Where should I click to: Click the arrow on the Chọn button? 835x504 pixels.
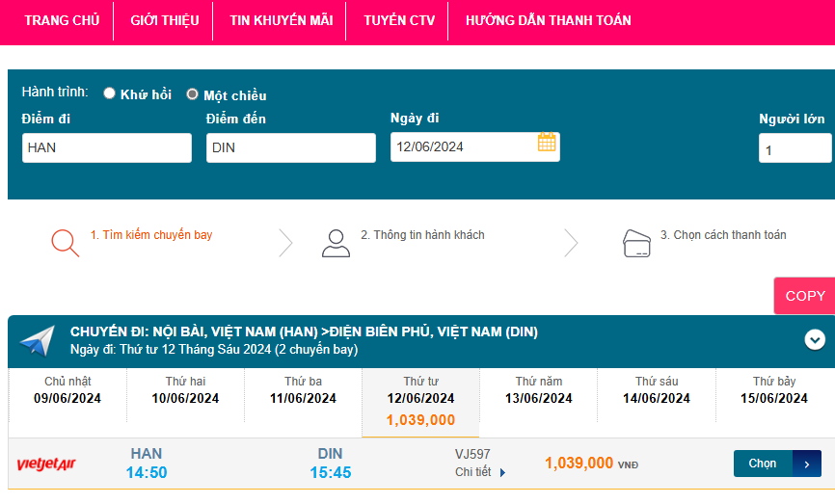click(x=806, y=464)
